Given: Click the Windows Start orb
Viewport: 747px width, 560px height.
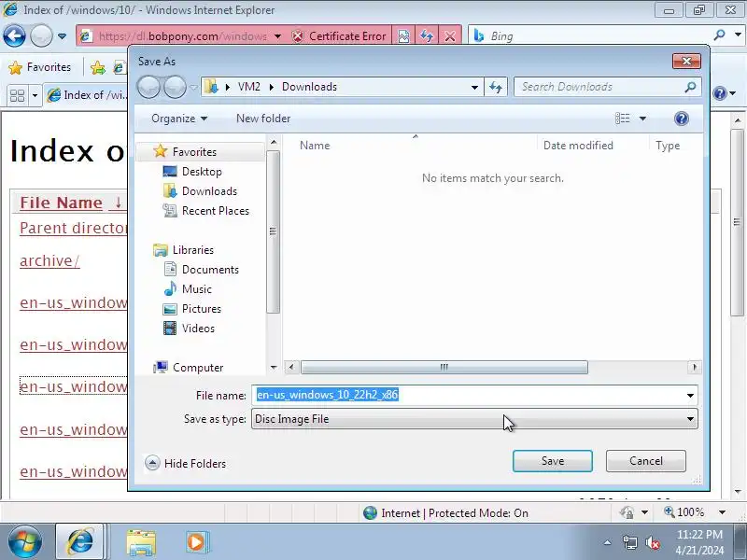Looking at the screenshot, I should (25, 542).
